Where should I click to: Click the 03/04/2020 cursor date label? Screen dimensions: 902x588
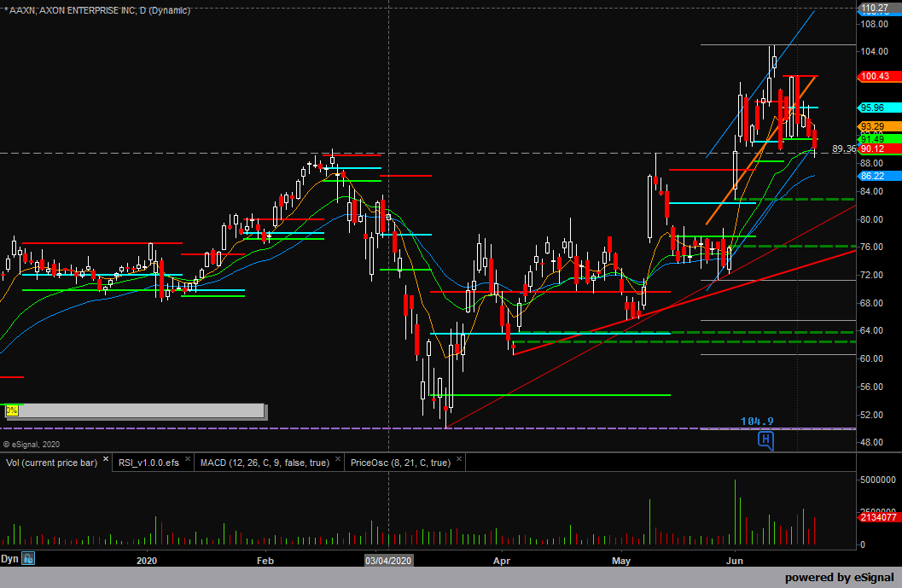tap(389, 561)
